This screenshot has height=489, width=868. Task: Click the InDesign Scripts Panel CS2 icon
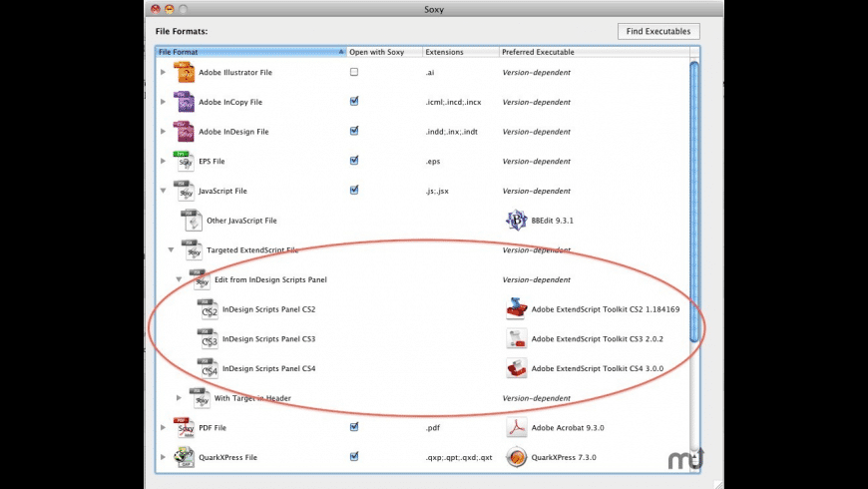(x=208, y=309)
